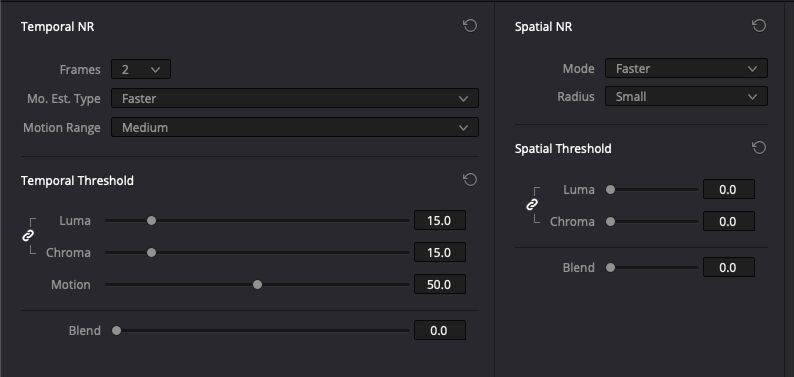
Task: Reset the Spatial NR settings
Action: coord(759,26)
